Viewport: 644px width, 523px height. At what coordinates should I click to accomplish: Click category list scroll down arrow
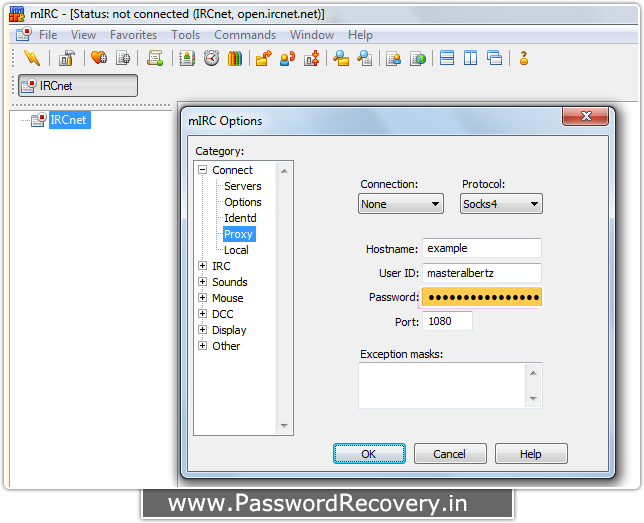(x=284, y=426)
